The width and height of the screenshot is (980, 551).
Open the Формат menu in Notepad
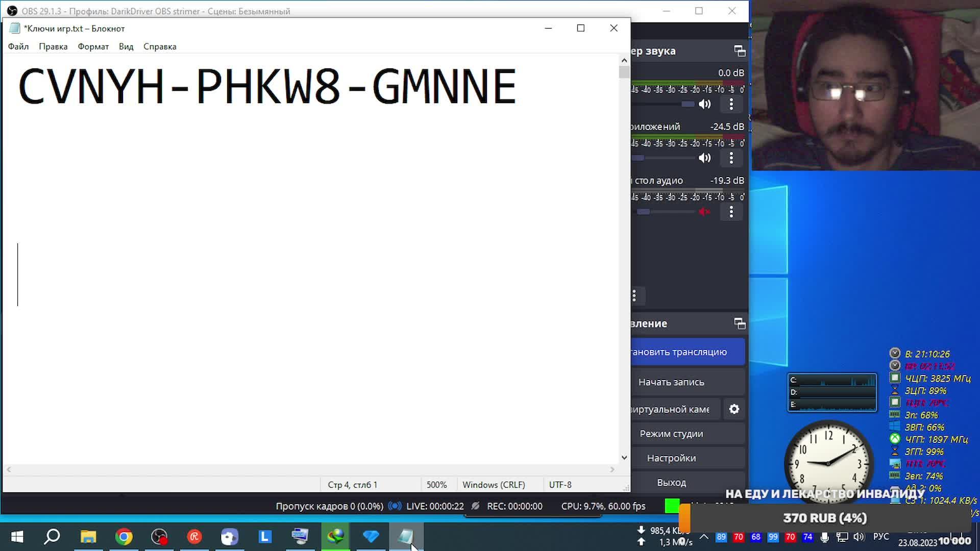[x=93, y=46]
